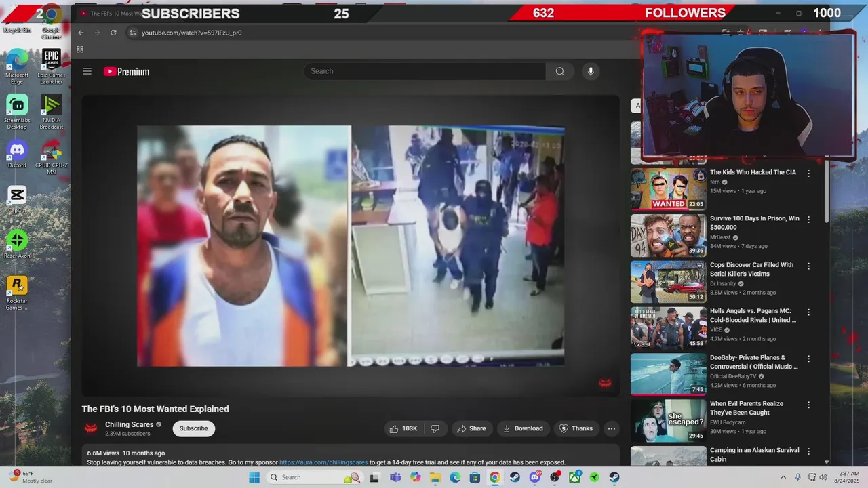This screenshot has height=488, width=868.
Task: Show hidden system tray icons chevron
Action: click(783, 477)
